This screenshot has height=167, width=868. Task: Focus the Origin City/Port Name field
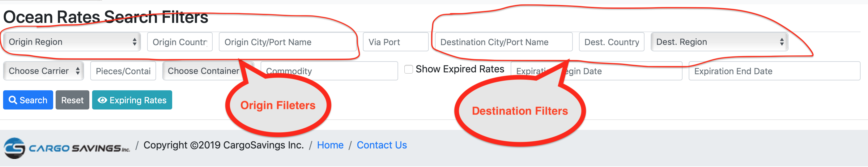point(287,42)
